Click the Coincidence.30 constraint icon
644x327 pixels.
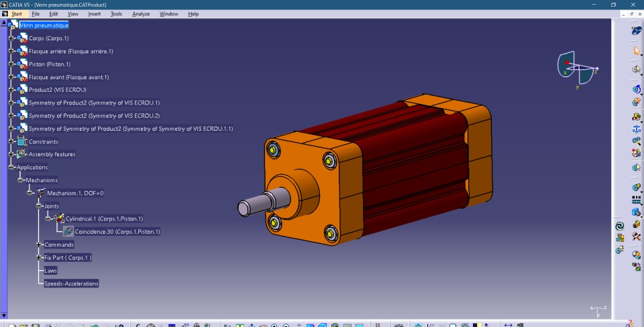tap(68, 231)
